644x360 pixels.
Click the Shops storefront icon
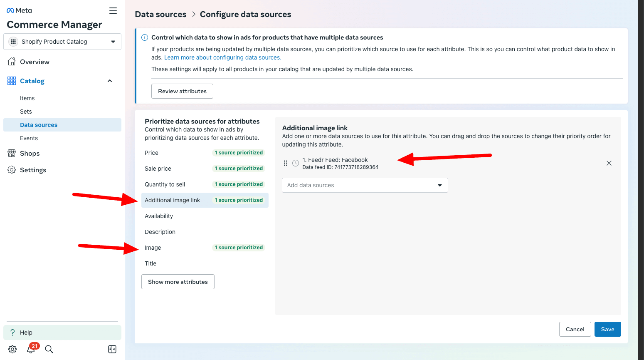click(11, 153)
